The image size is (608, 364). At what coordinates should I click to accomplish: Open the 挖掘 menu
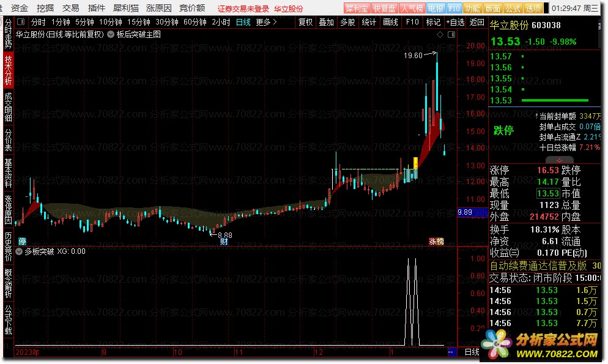(x=45, y=8)
